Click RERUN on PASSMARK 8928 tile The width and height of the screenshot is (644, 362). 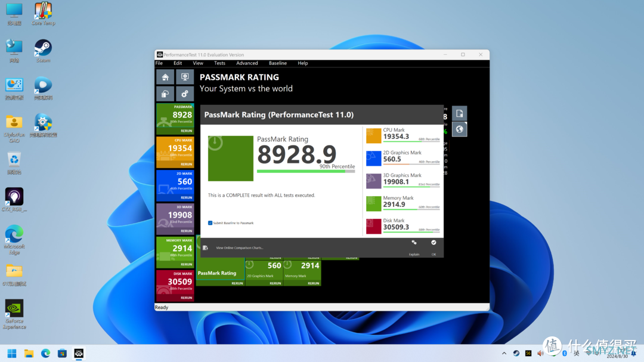(187, 131)
